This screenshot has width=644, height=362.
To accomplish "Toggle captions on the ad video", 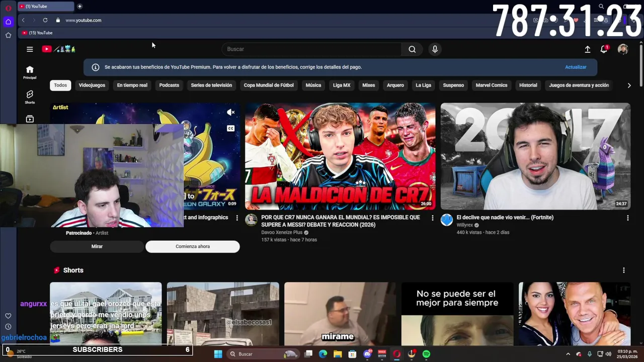I will coord(231,128).
